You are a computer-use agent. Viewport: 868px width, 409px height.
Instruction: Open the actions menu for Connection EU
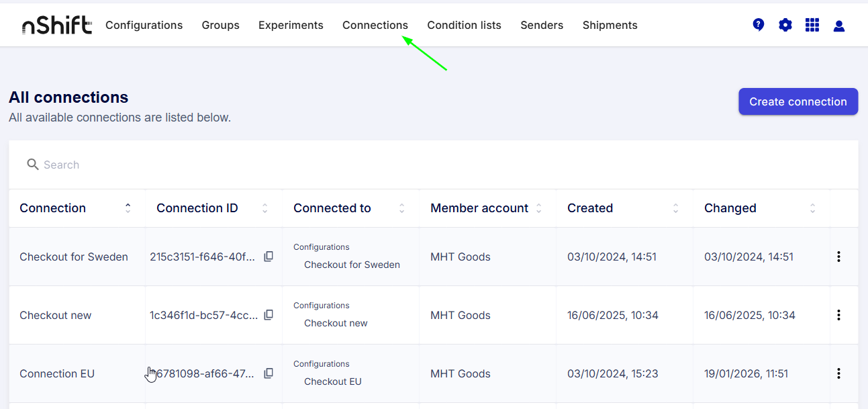coord(838,373)
